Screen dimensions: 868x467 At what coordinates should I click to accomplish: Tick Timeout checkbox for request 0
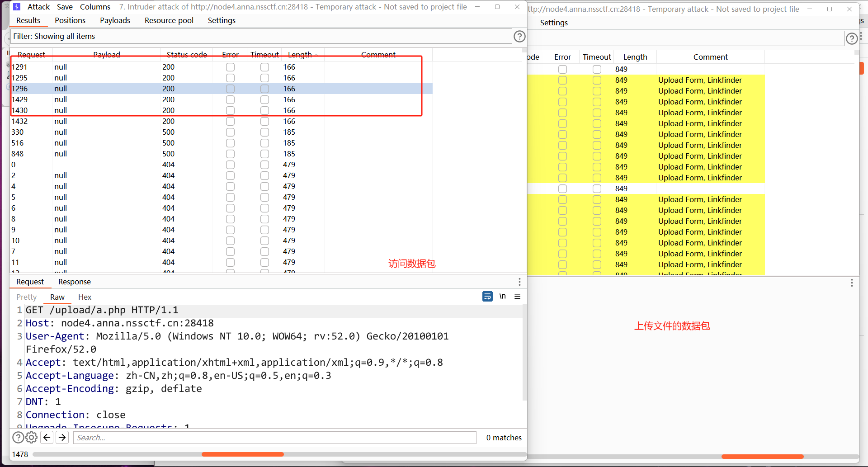coord(265,165)
